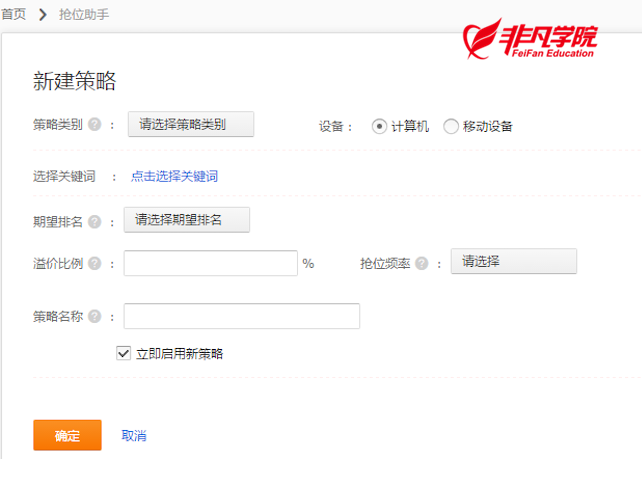
Task: Click the 取消 link
Action: (134, 436)
